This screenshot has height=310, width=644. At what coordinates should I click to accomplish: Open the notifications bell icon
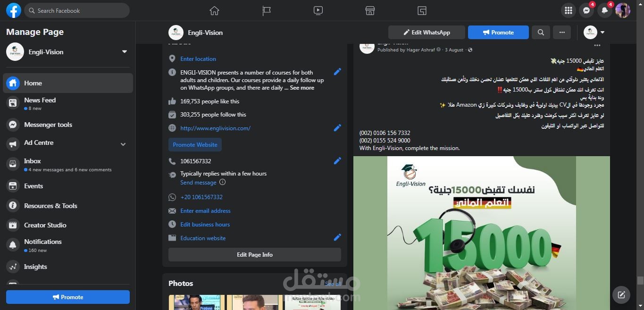pos(604,10)
